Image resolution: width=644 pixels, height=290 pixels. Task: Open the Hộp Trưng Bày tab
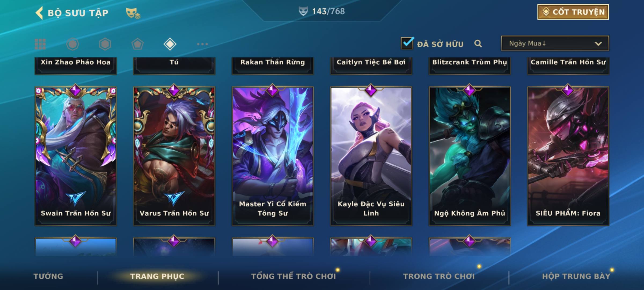(x=576, y=276)
